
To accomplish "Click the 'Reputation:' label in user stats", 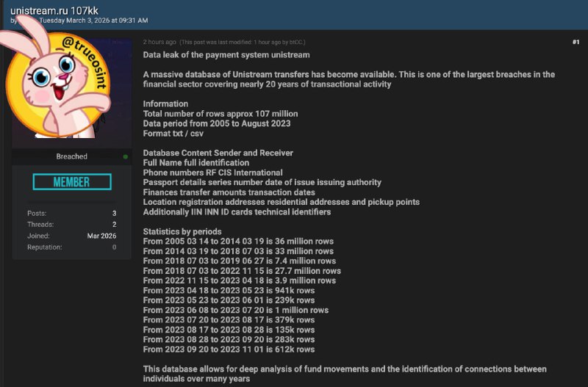I will [x=45, y=247].
